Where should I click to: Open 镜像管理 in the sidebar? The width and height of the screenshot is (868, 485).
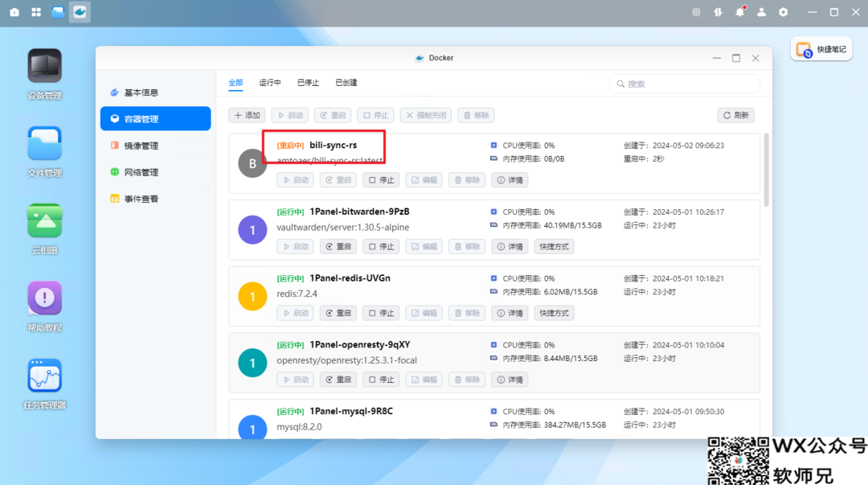141,146
